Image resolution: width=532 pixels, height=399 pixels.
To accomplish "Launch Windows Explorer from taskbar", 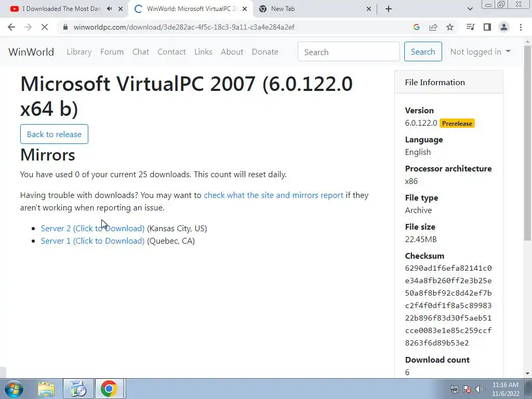I will [x=46, y=389].
